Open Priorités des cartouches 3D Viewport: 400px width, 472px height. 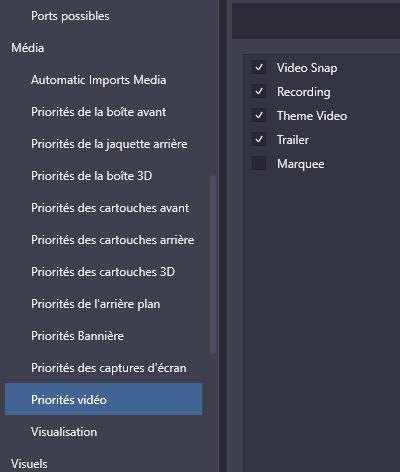[x=103, y=272]
